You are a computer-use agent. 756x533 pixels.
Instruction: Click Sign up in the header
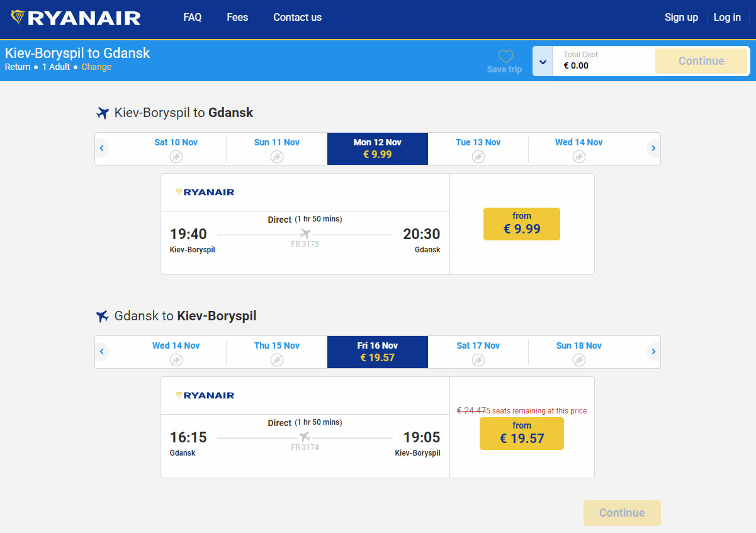tap(681, 18)
